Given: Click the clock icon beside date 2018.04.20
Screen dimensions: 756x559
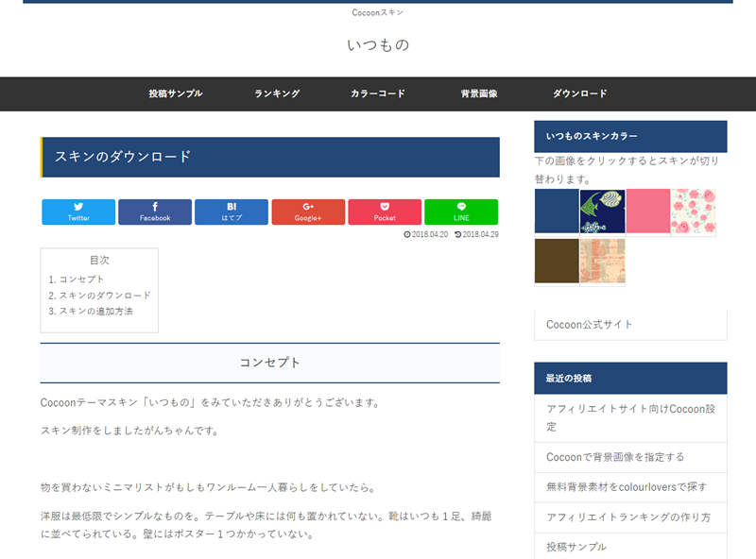Looking at the screenshot, I should coord(408,233).
